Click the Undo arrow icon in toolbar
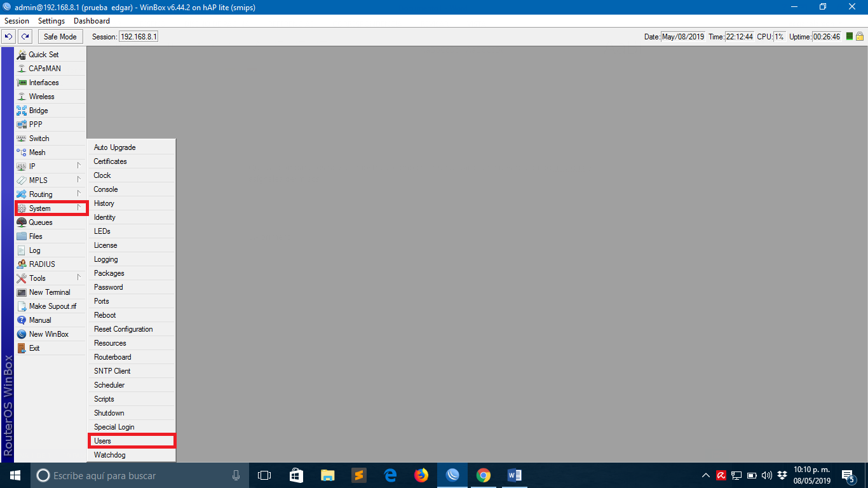 tap(9, 37)
